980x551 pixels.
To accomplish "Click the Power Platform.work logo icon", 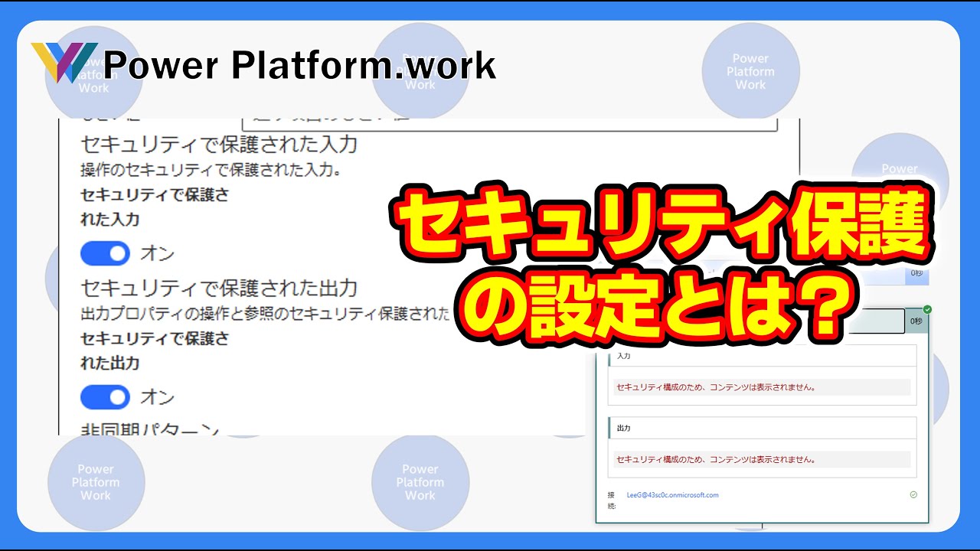I will pyautogui.click(x=64, y=63).
